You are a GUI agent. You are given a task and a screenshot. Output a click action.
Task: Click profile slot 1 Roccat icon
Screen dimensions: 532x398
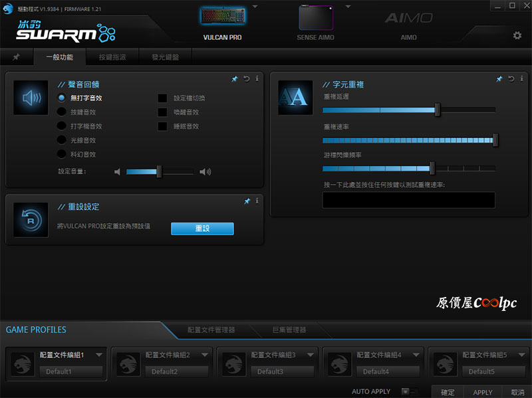23,364
